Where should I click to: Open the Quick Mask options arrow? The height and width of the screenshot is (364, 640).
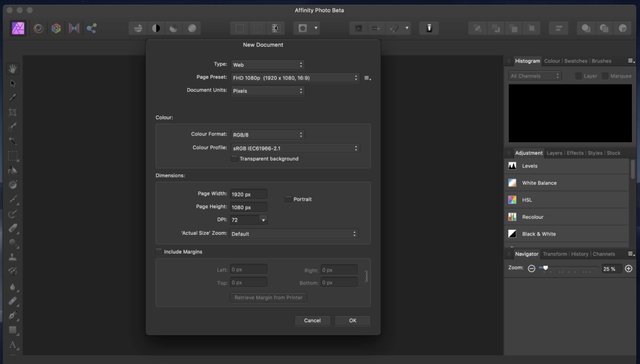(316, 28)
